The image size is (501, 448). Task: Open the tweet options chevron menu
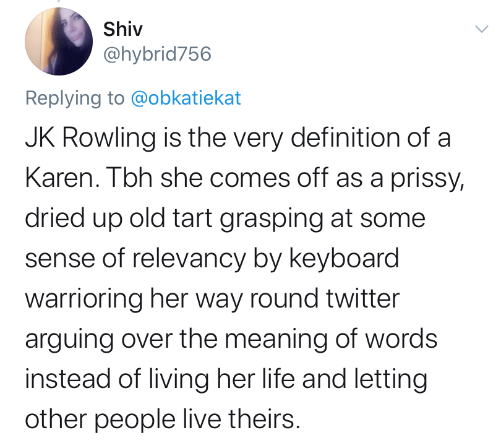pyautogui.click(x=481, y=30)
